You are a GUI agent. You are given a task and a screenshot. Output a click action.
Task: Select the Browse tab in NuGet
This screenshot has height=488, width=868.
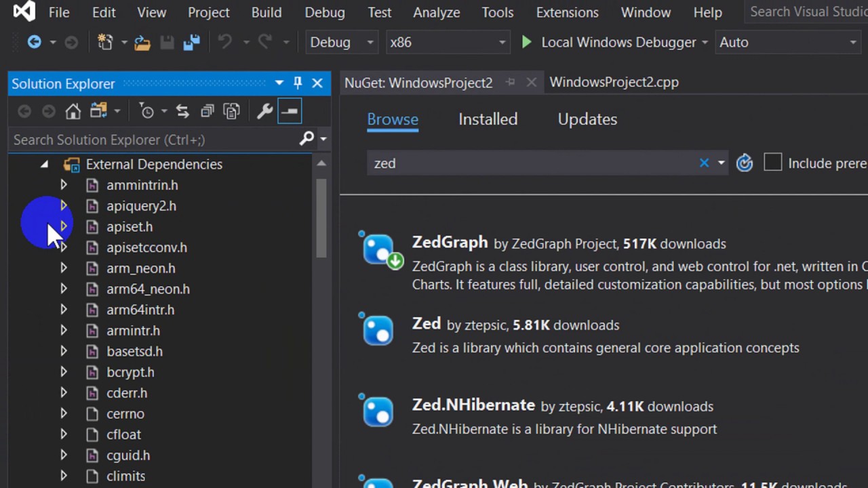(x=393, y=119)
